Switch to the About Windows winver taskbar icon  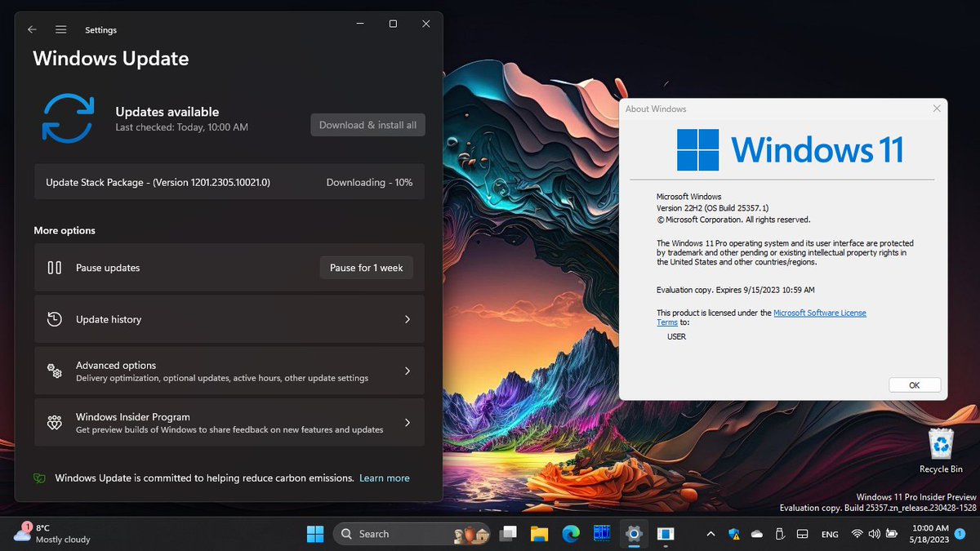coord(666,534)
